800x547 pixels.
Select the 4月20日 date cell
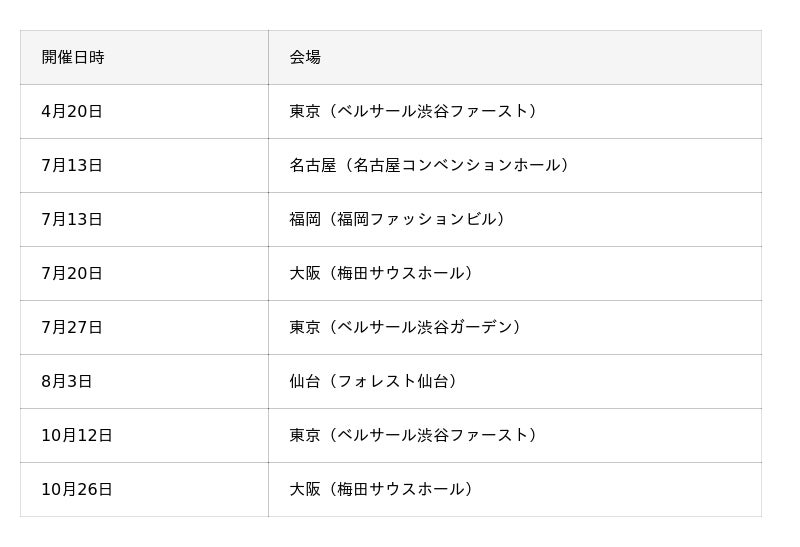point(72,112)
